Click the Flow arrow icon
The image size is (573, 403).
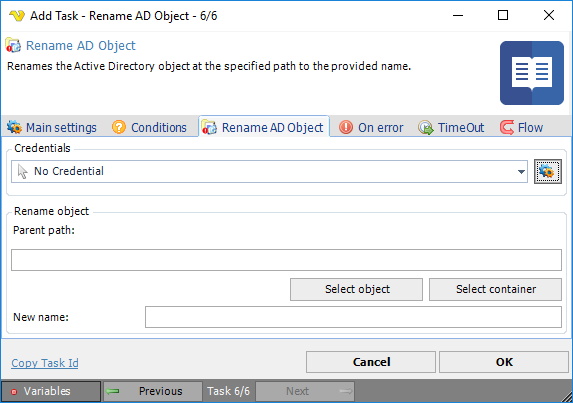pos(507,128)
